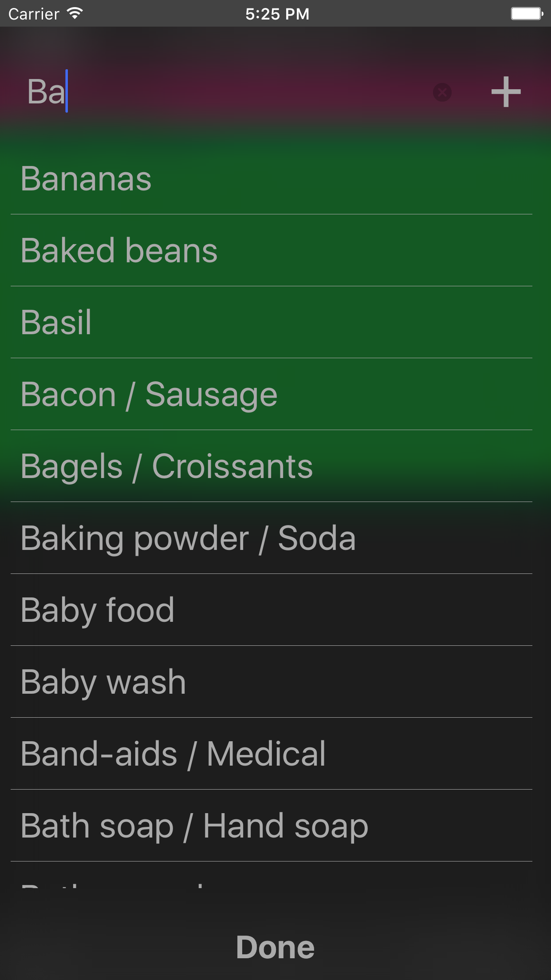551x980 pixels.
Task: Click the blue text cursor after 'Ba'
Action: 67,91
